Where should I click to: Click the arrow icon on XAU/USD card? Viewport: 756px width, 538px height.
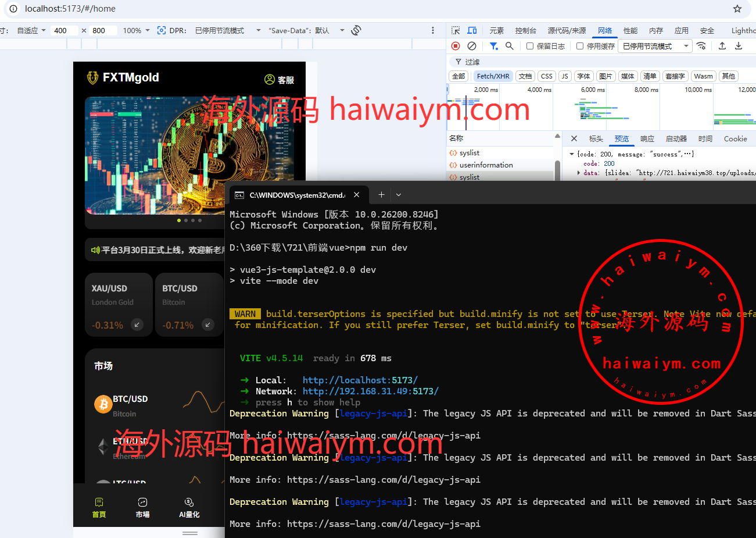tap(137, 325)
